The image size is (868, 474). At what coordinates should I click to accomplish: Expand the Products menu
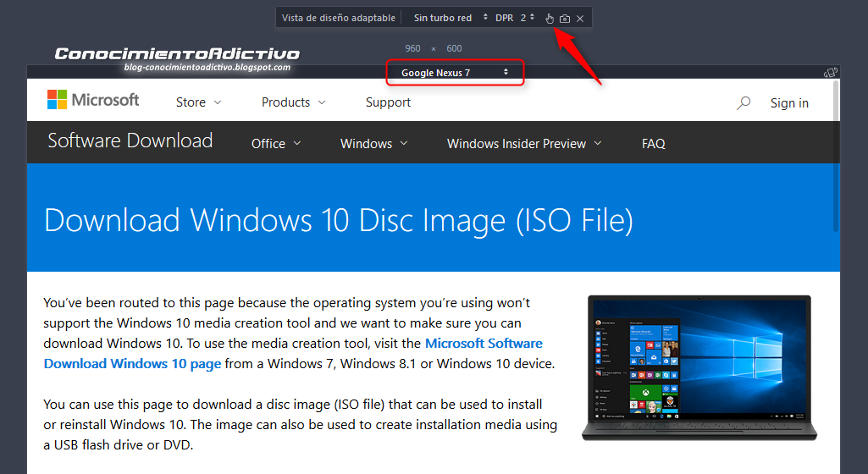293,102
